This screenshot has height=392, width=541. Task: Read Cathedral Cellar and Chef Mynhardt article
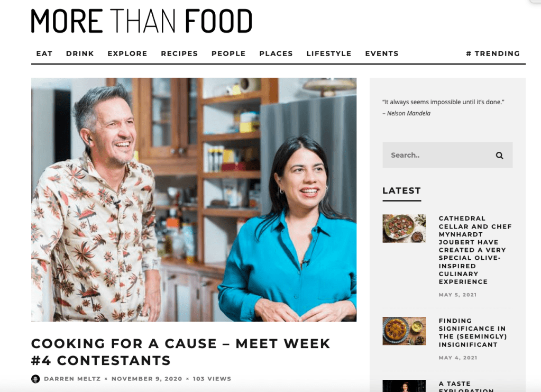(x=475, y=250)
